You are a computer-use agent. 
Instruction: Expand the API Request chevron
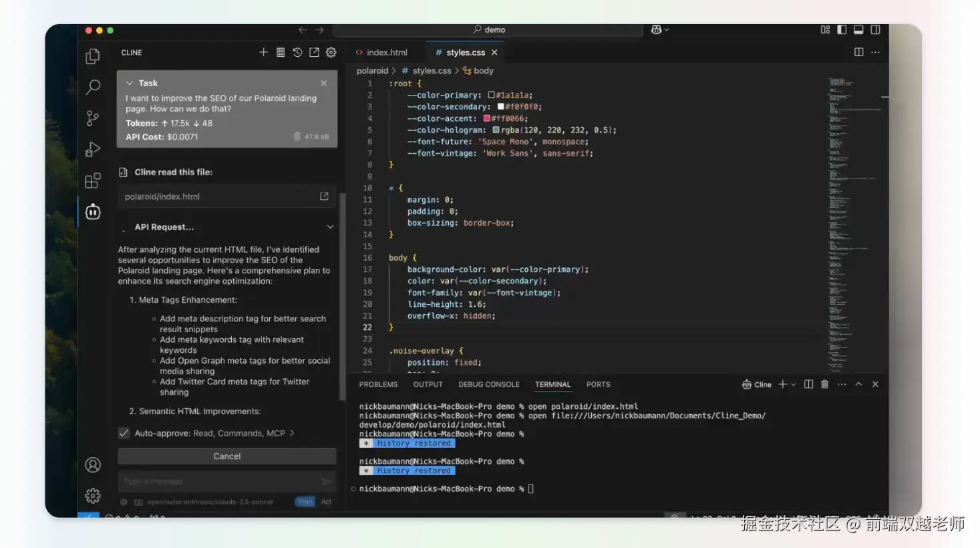click(330, 227)
